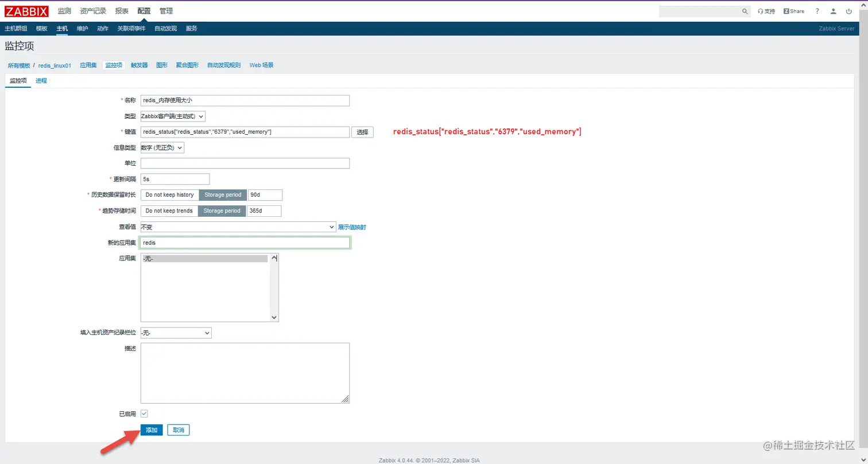Click the 添加 button
Screen dimensions: 868x464
[x=152, y=430]
